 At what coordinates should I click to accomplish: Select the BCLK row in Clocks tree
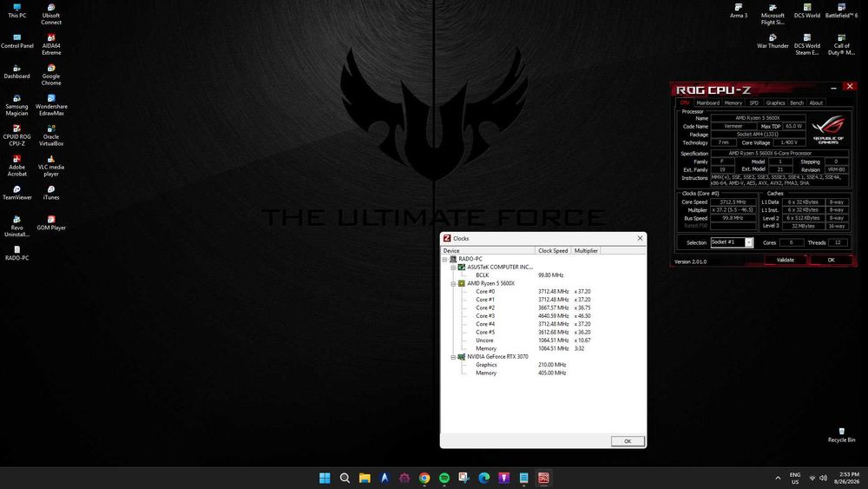pyautogui.click(x=543, y=275)
